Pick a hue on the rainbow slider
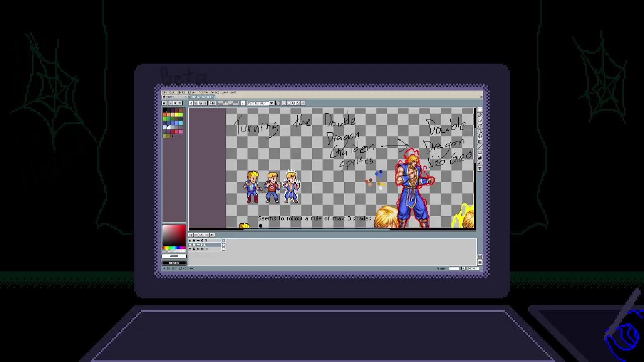 (x=174, y=248)
